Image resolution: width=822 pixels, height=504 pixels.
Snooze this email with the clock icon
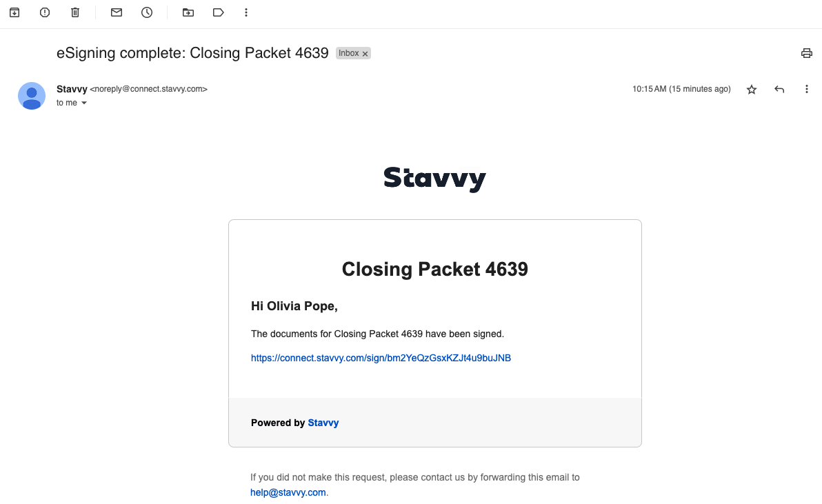click(x=147, y=12)
